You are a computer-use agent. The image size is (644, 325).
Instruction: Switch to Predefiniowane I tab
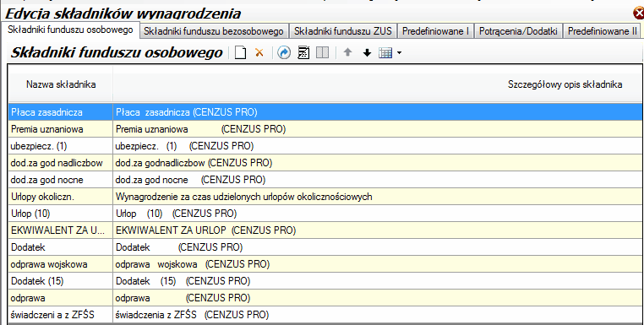[x=435, y=31]
